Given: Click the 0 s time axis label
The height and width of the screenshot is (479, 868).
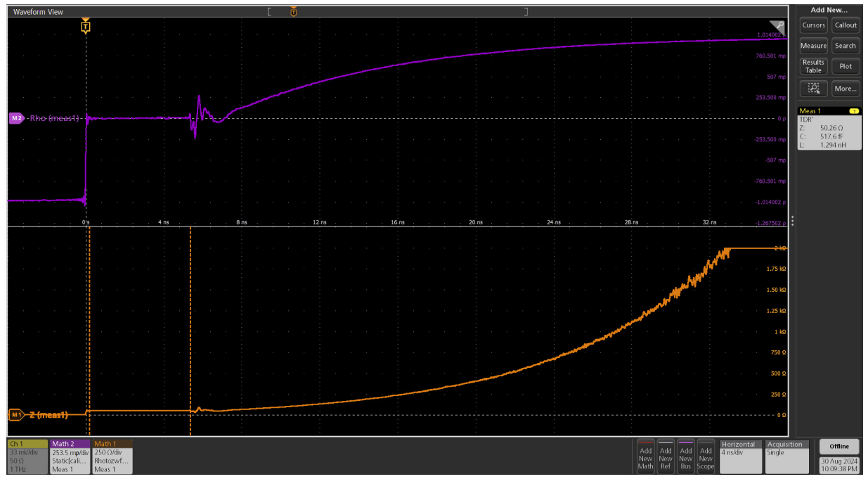Looking at the screenshot, I should 86,222.
